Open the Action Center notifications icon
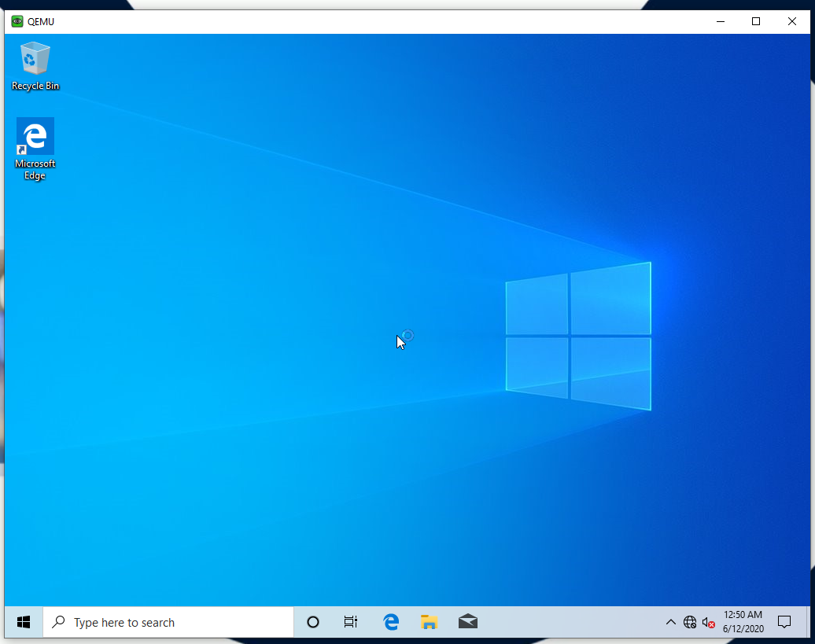 click(784, 622)
